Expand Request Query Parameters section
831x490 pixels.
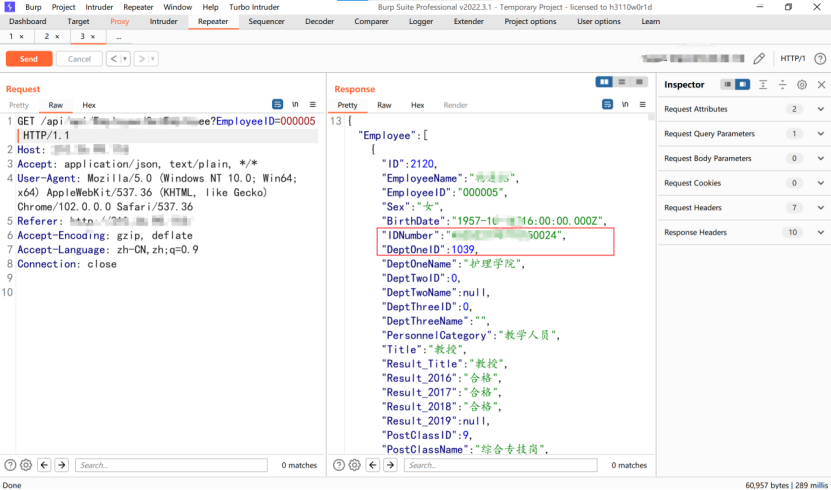click(820, 133)
